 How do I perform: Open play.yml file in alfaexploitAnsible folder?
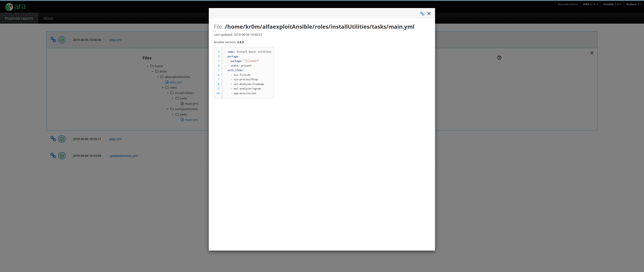click(176, 82)
